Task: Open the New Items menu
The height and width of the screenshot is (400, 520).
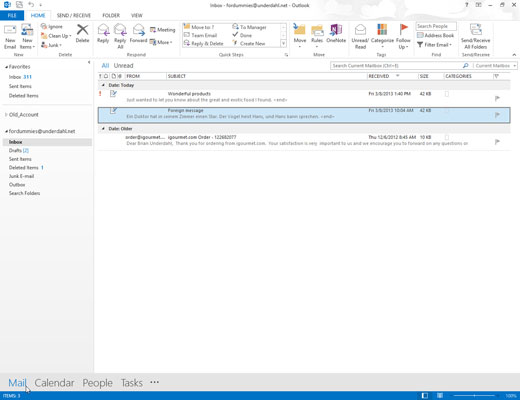Action: [x=27, y=37]
